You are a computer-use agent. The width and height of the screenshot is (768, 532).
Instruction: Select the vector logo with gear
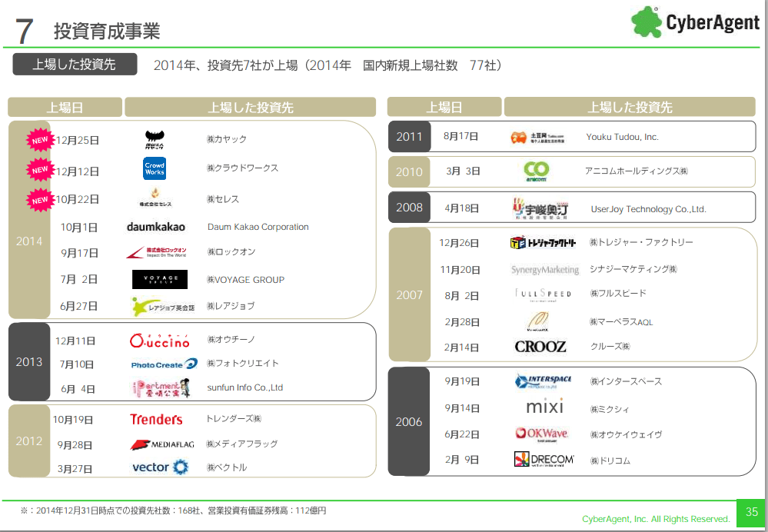[159, 467]
